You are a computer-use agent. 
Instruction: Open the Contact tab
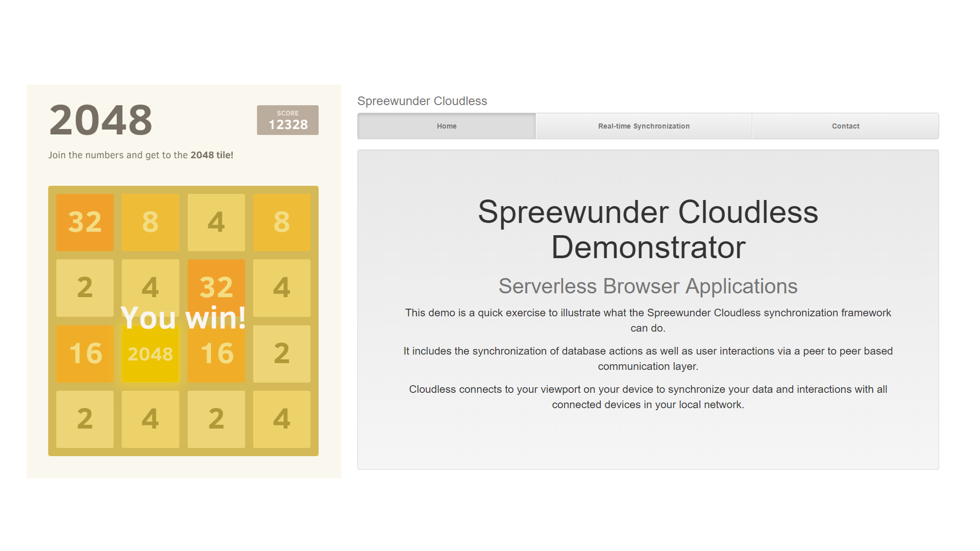[845, 126]
